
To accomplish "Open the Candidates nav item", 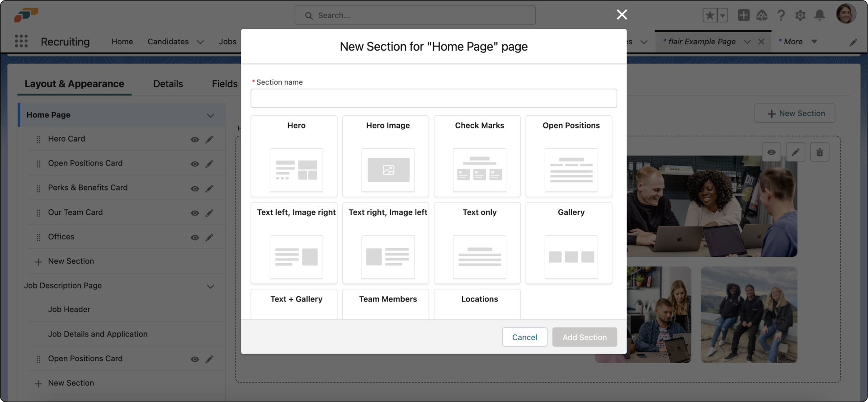I will pyautogui.click(x=168, y=42).
